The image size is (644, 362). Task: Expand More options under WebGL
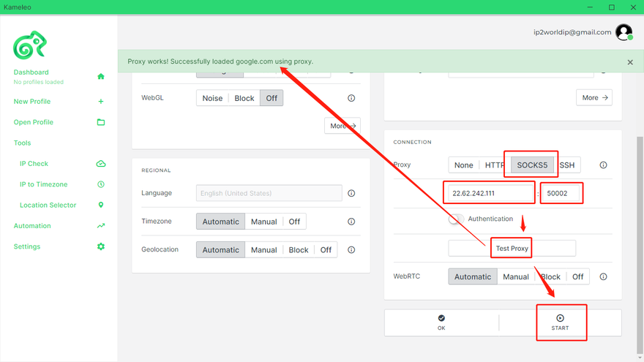click(342, 126)
